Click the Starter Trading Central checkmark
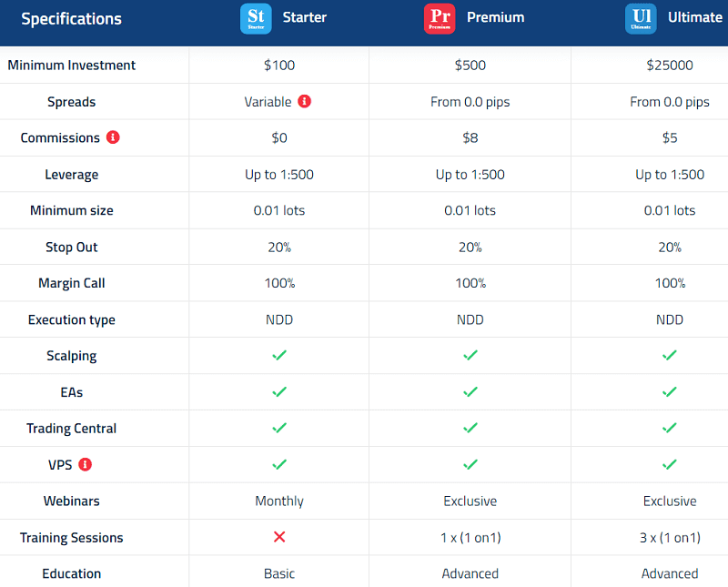The height and width of the screenshot is (587, 728). (279, 428)
